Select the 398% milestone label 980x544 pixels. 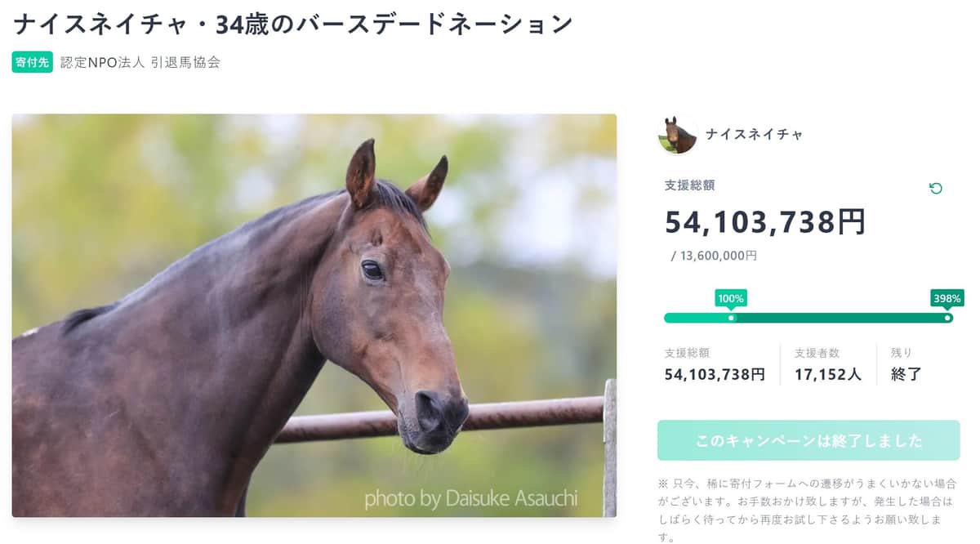point(947,298)
